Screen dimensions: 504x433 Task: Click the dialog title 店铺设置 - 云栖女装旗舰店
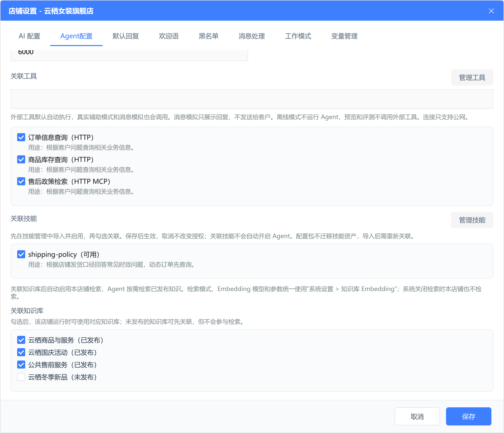click(x=51, y=11)
